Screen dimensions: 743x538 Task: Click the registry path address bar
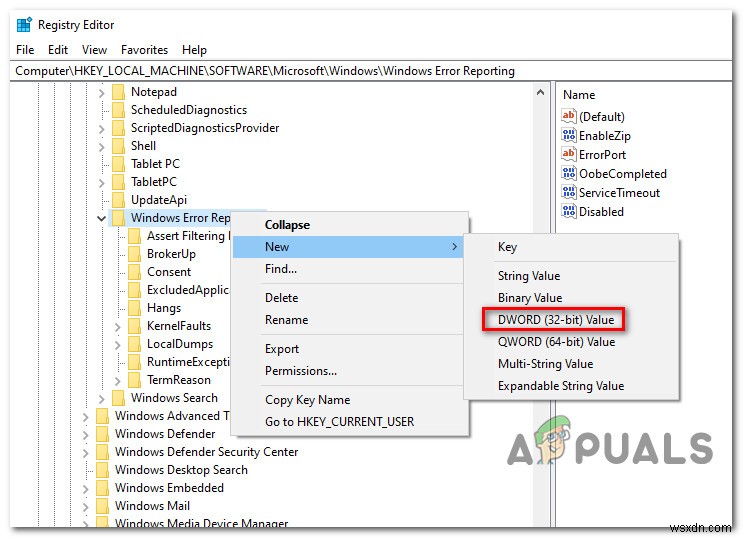click(371, 71)
